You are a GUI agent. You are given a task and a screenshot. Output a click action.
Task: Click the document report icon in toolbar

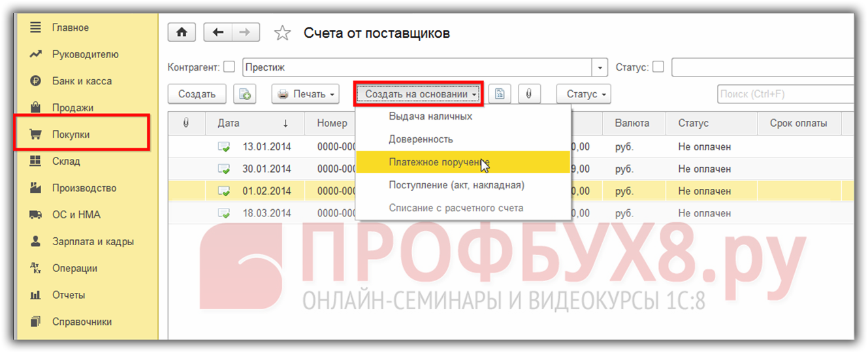[500, 94]
